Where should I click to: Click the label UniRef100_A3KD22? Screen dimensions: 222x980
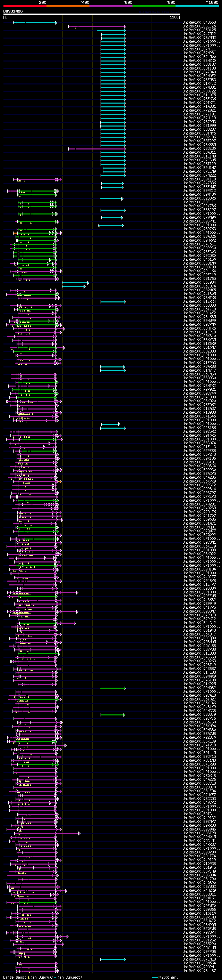[199, 554]
